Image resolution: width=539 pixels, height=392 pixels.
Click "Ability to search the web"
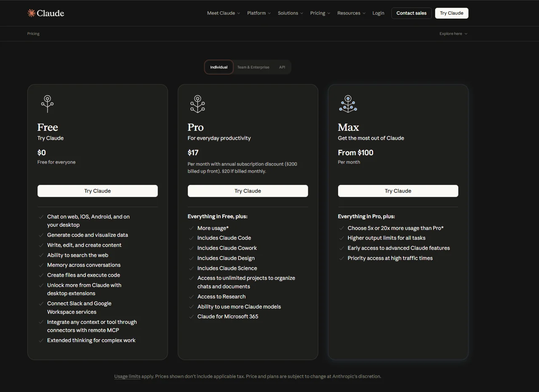(x=77, y=255)
